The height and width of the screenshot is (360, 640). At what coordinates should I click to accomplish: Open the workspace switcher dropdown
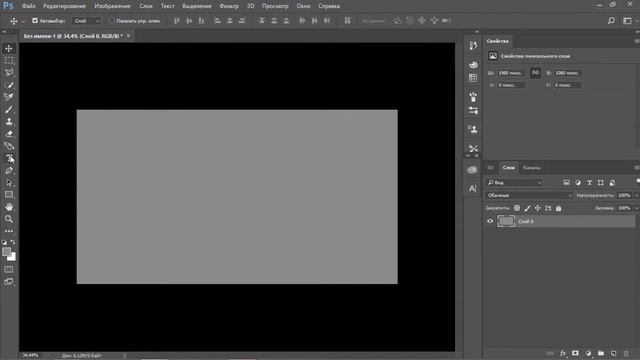click(627, 20)
